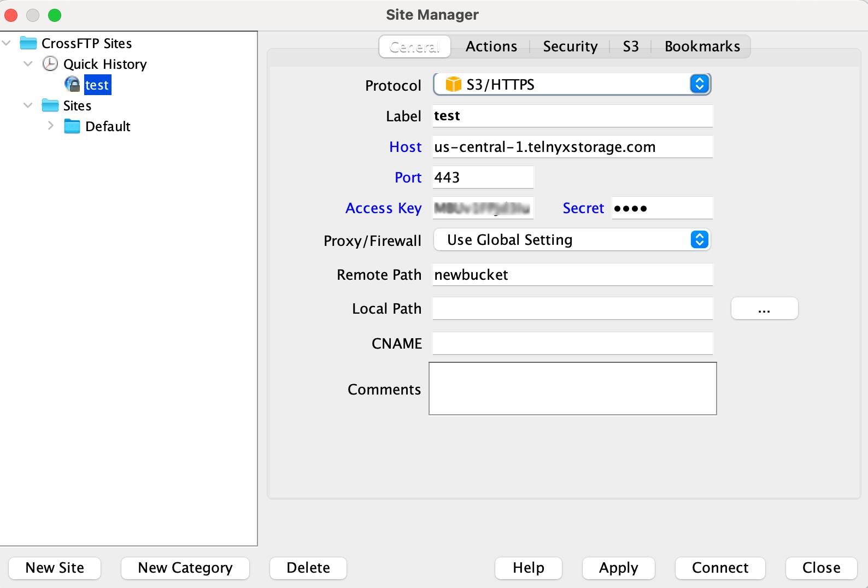Select the CrossFTP Sites tree label

point(87,43)
